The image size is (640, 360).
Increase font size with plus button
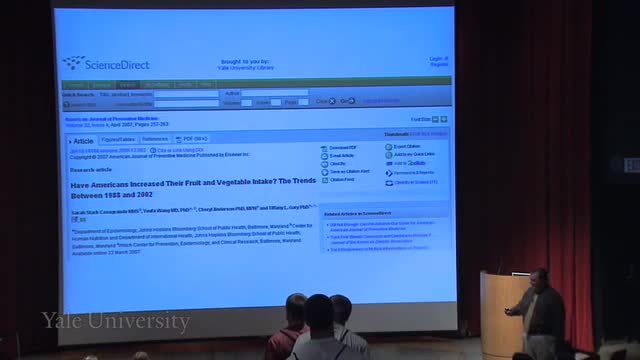(x=444, y=120)
